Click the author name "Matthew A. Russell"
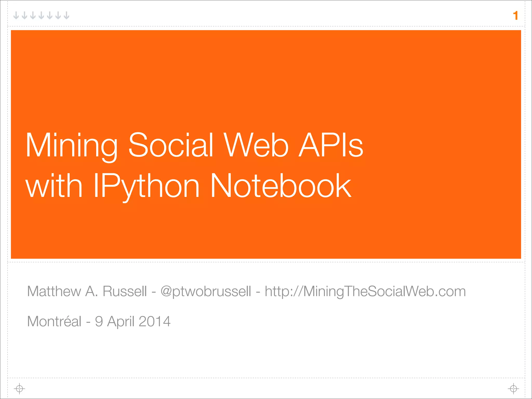The image size is (532, 399). 87,291
